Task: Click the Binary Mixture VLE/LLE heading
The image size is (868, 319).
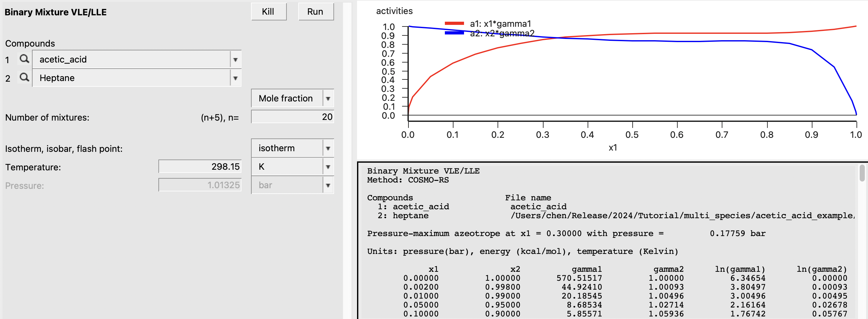Action: (x=56, y=12)
